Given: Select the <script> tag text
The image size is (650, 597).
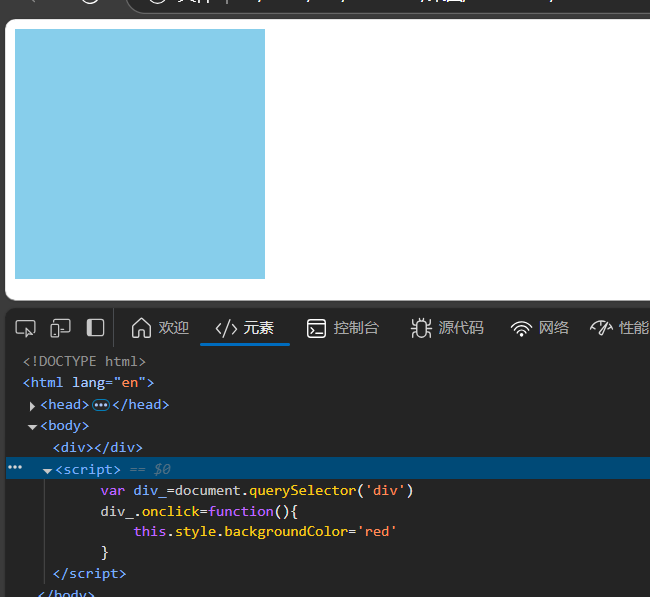Looking at the screenshot, I should (88, 470).
